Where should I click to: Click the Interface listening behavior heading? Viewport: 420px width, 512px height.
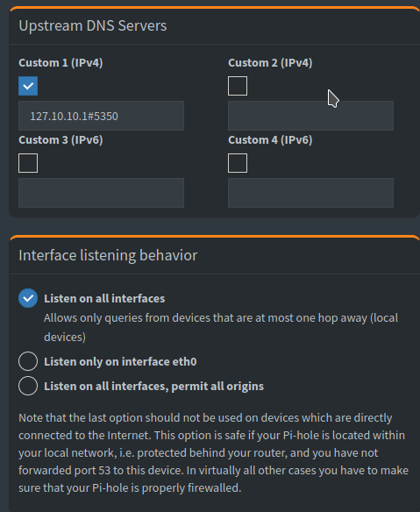[108, 256]
